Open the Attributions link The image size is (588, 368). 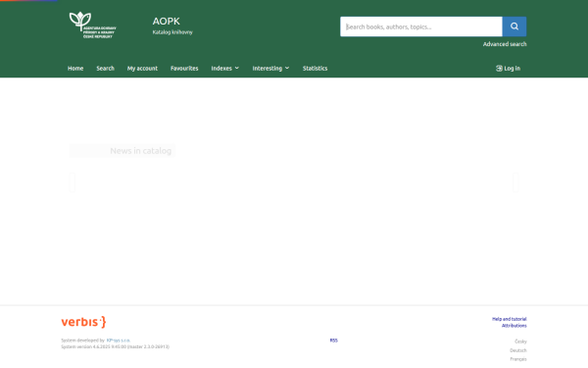click(x=514, y=326)
